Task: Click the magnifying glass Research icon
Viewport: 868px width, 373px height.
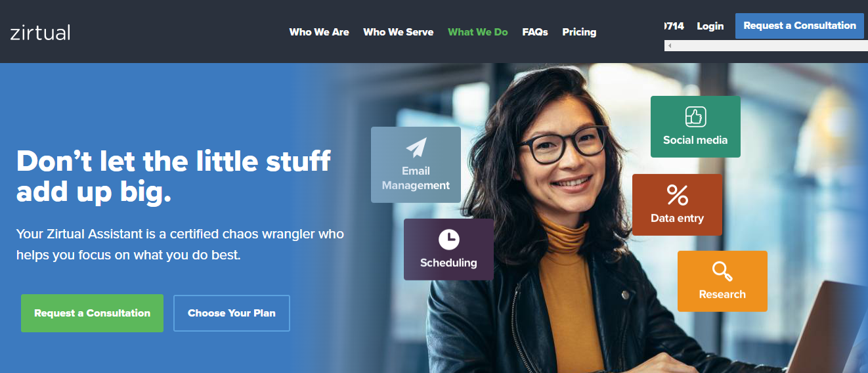Action: pos(722,271)
